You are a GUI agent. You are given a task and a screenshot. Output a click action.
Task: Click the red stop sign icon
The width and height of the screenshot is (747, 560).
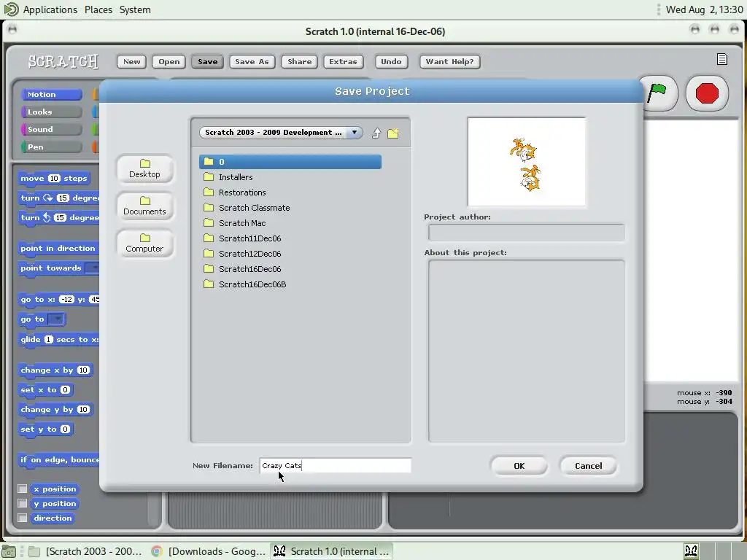coord(707,93)
